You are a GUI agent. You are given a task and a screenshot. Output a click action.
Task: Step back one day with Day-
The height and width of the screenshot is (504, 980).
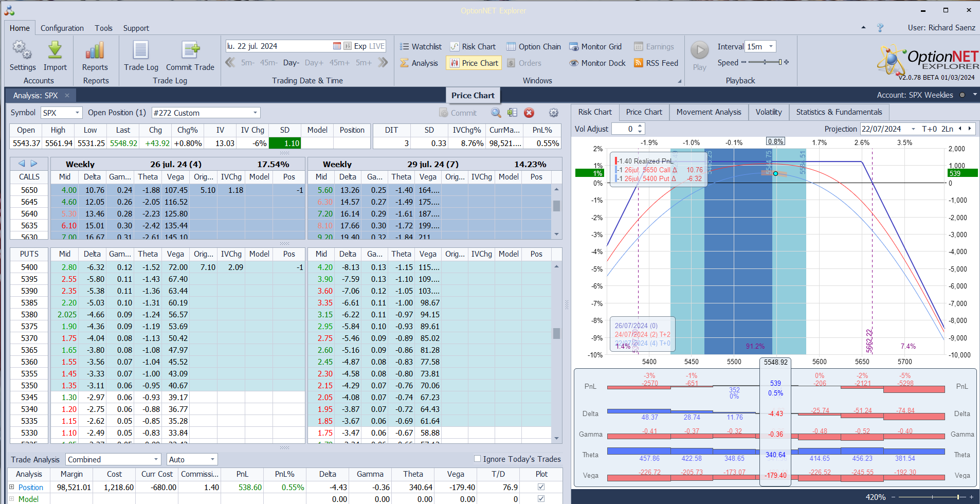tap(291, 63)
